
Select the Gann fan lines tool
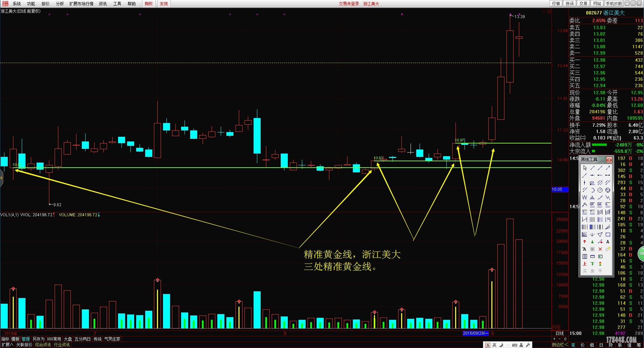(585, 235)
